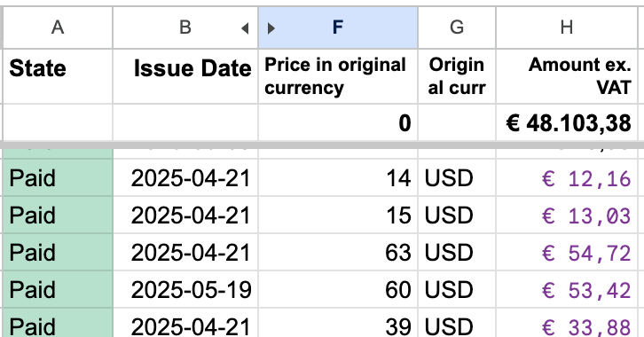Select USD cell in the price 39 row
The height and width of the screenshot is (337, 644).
click(x=457, y=323)
